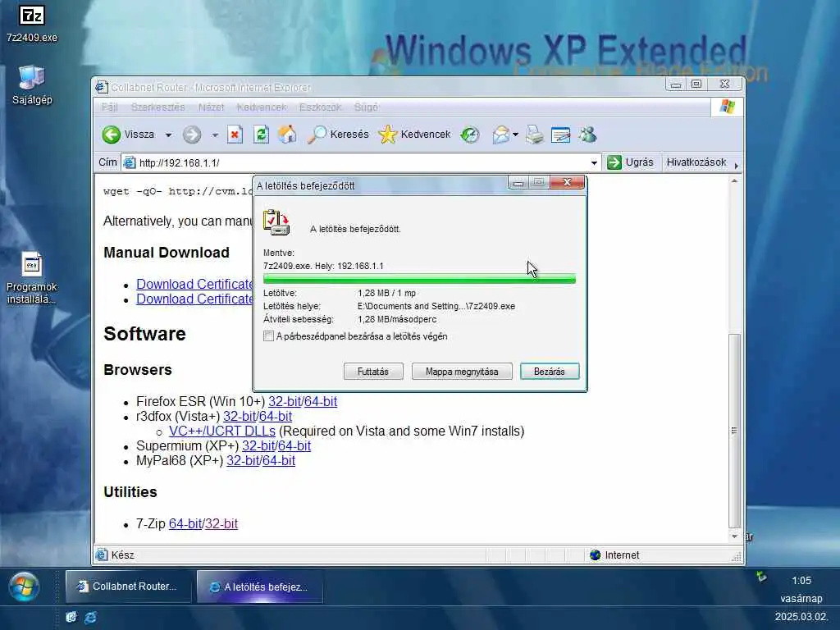Select Programok installálá... desktop icon
The image size is (840, 630).
pos(32,279)
